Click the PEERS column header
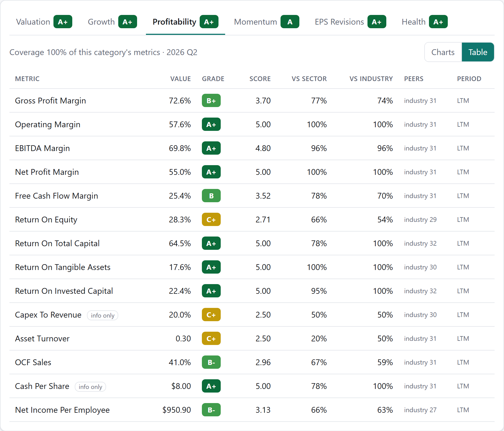Viewport: 504px width, 431px height. coord(414,79)
